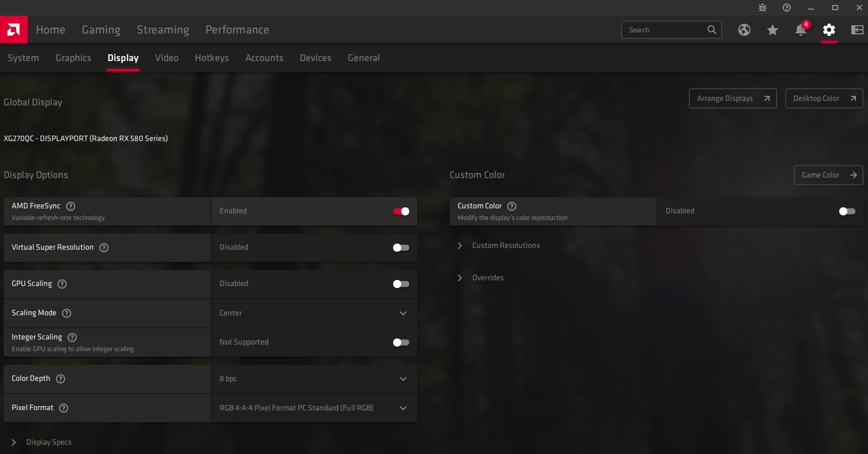
Task: Toggle the Integer Scaling switch
Action: [x=401, y=343]
